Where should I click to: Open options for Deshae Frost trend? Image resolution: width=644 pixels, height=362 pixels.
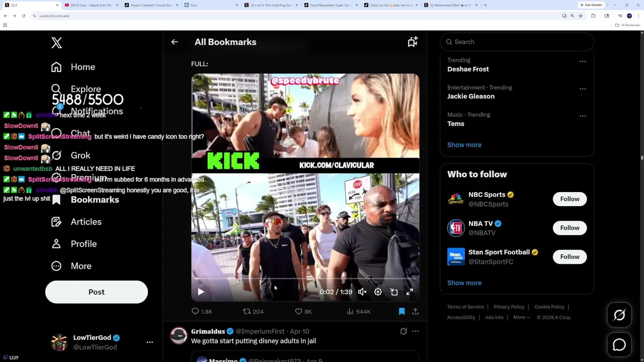(582, 62)
